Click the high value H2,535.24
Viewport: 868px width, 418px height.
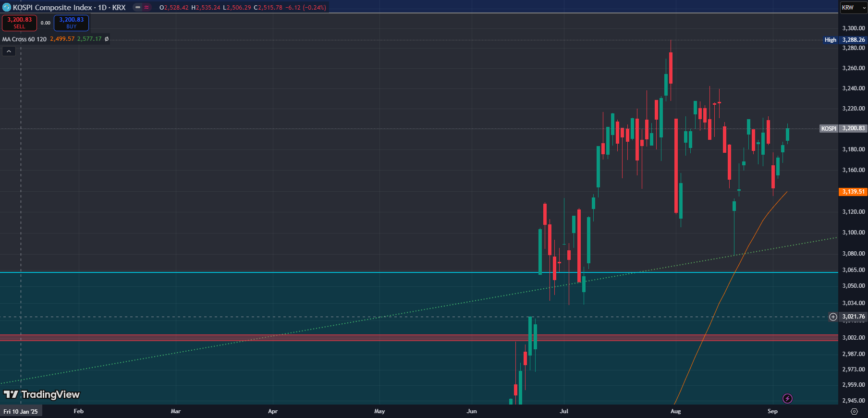pos(206,8)
